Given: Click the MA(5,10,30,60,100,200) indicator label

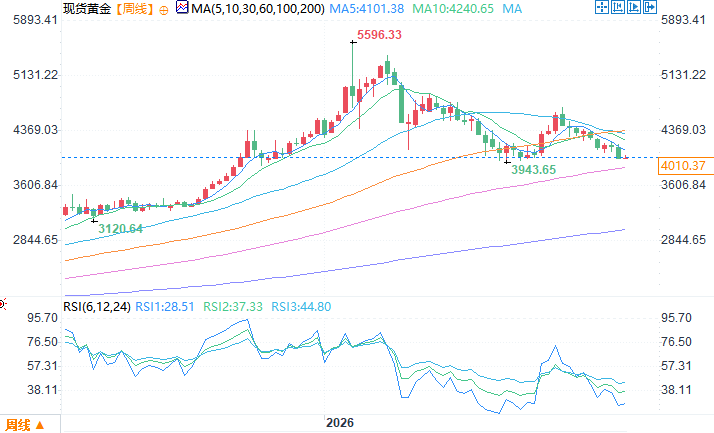Looking at the screenshot, I should click(x=258, y=9).
